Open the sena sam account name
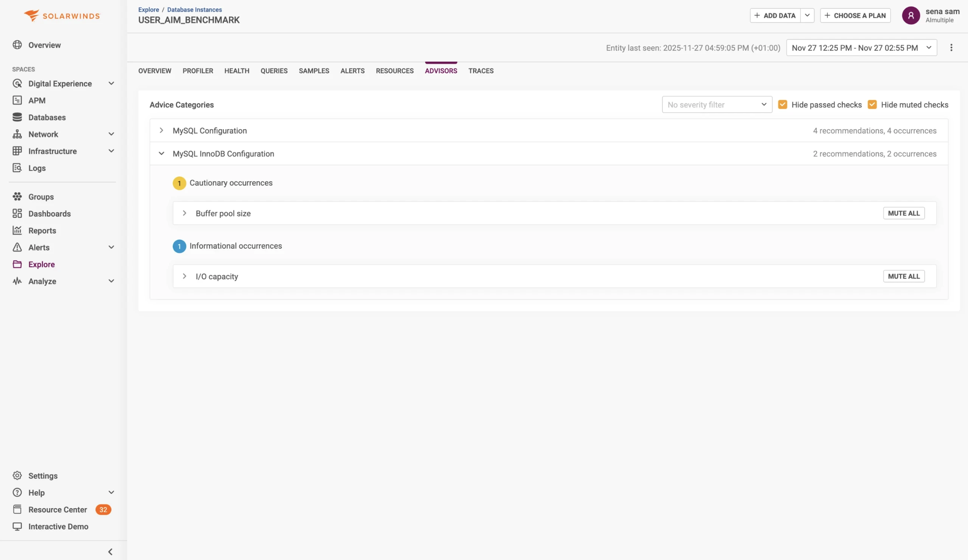Viewport: 968px width, 560px height. tap(942, 11)
